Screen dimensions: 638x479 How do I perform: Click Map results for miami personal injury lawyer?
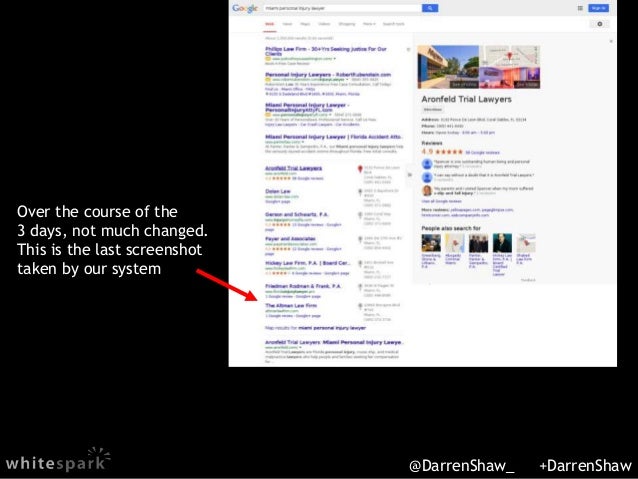315,328
